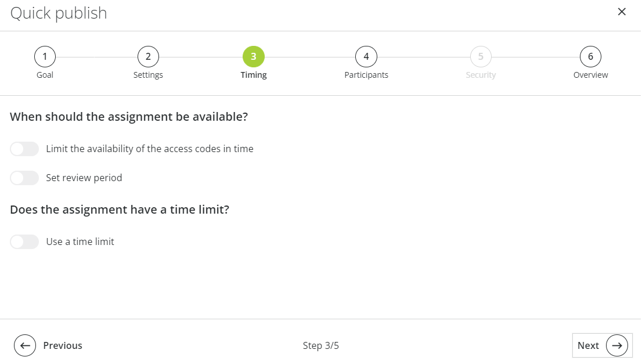This screenshot has width=642, height=364.
Task: Select the Overview tab label
Action: click(590, 74)
